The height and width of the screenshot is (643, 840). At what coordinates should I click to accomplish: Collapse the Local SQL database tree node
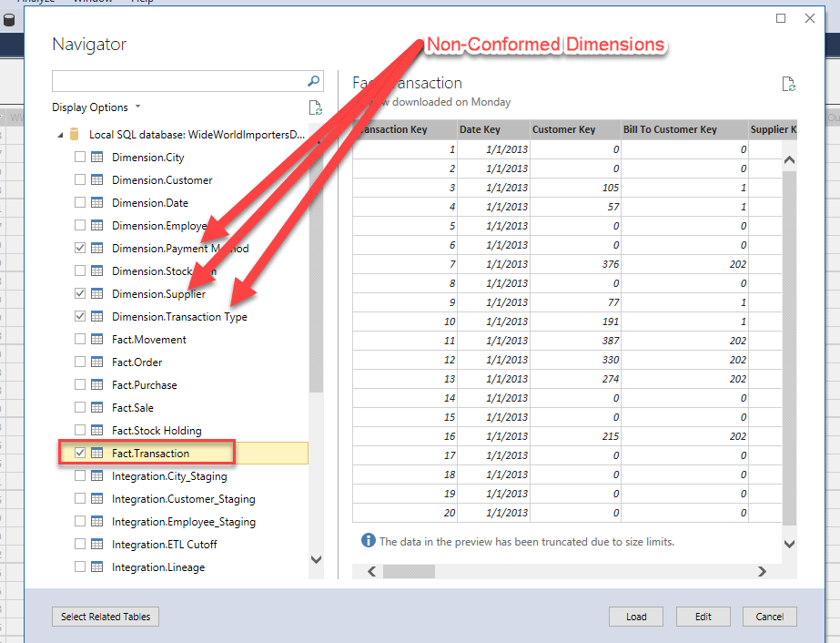(x=58, y=134)
